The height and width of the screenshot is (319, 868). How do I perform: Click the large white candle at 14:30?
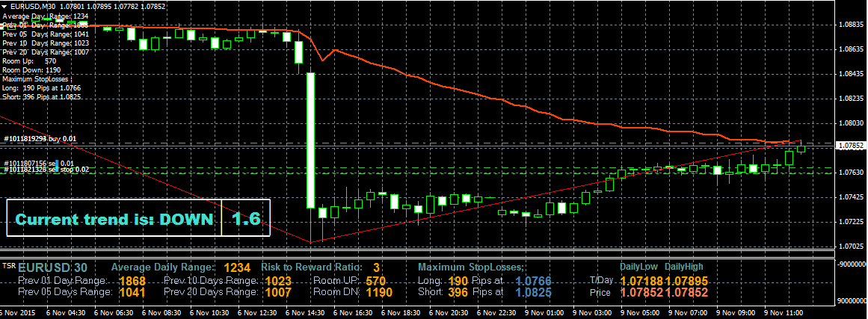310,140
